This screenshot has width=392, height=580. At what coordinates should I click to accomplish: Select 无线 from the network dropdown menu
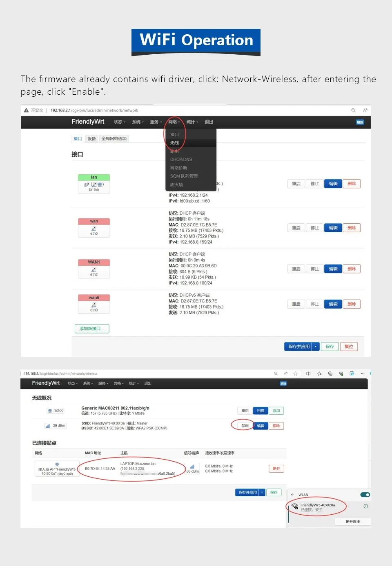click(x=175, y=143)
